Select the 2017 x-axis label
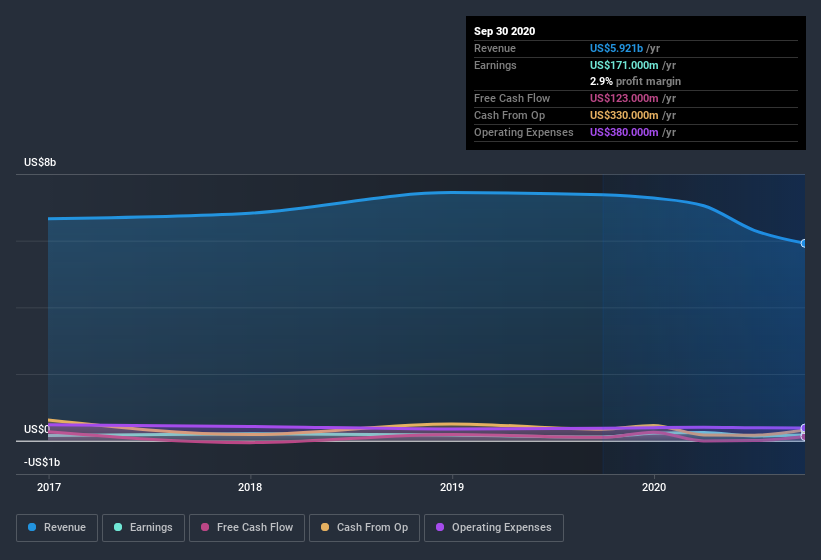The width and height of the screenshot is (821, 560). (x=49, y=487)
